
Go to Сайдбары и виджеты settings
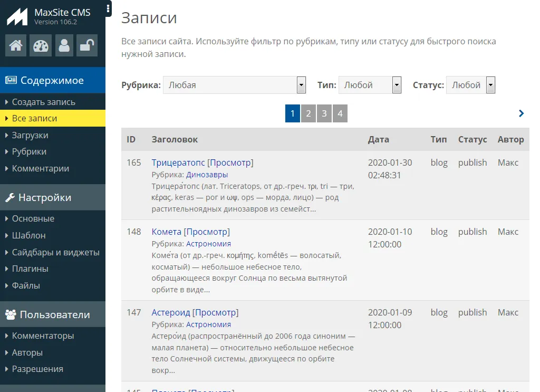tap(55, 252)
